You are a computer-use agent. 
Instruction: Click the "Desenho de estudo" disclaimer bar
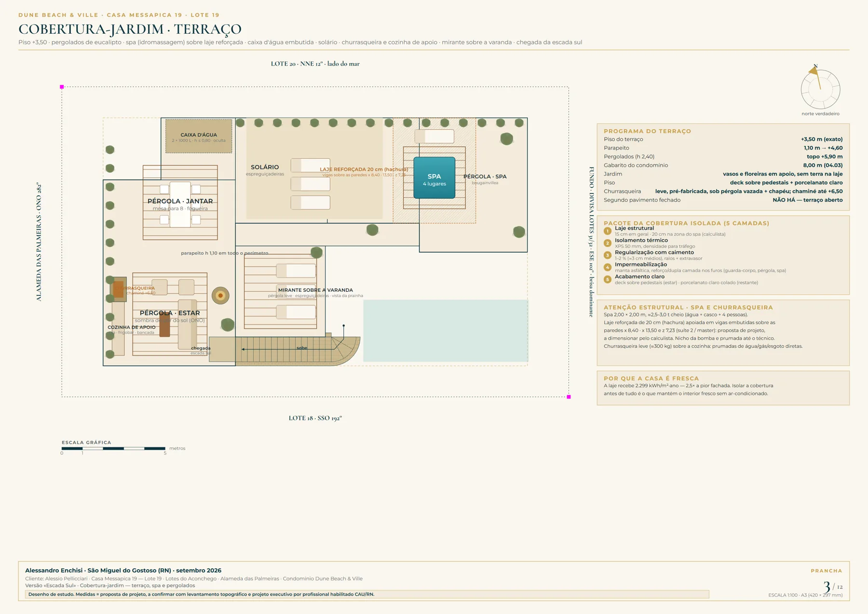pyautogui.click(x=367, y=594)
